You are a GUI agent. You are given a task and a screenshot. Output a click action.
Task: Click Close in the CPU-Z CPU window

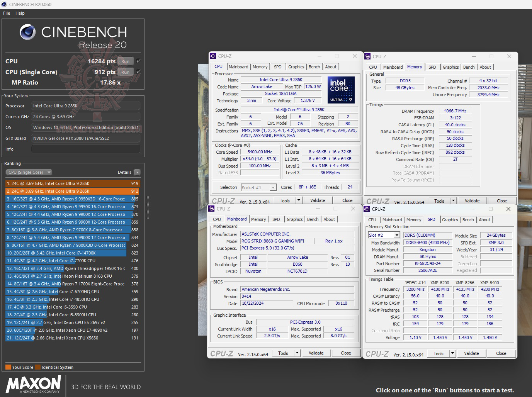click(x=347, y=200)
